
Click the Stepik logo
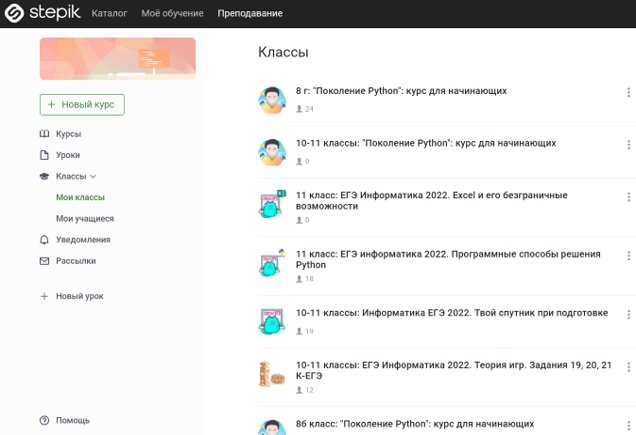[x=42, y=13]
